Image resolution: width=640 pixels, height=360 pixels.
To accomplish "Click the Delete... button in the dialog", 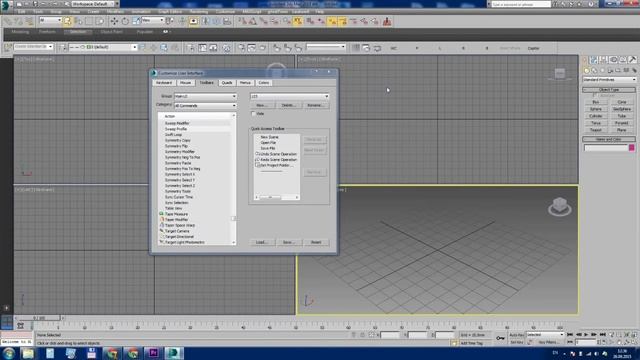I will point(288,105).
